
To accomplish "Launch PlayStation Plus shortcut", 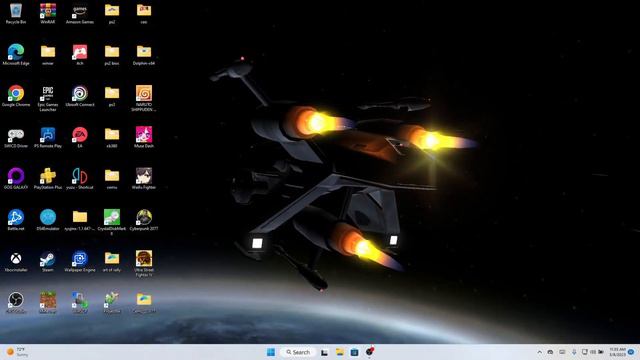I will coord(48,178).
